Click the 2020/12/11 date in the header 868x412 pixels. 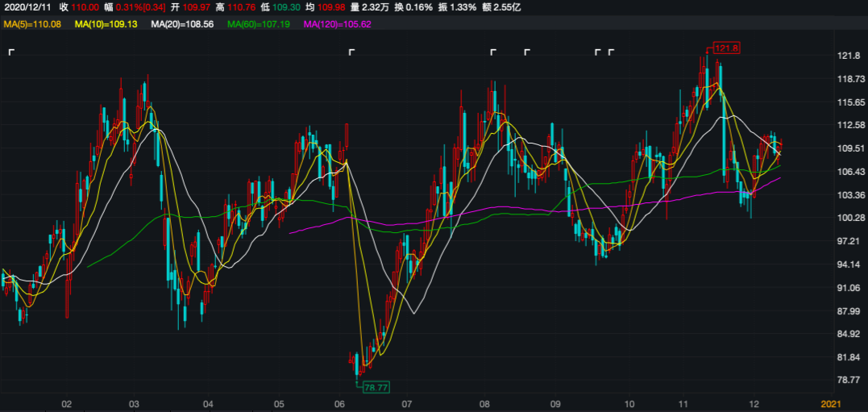coord(27,7)
